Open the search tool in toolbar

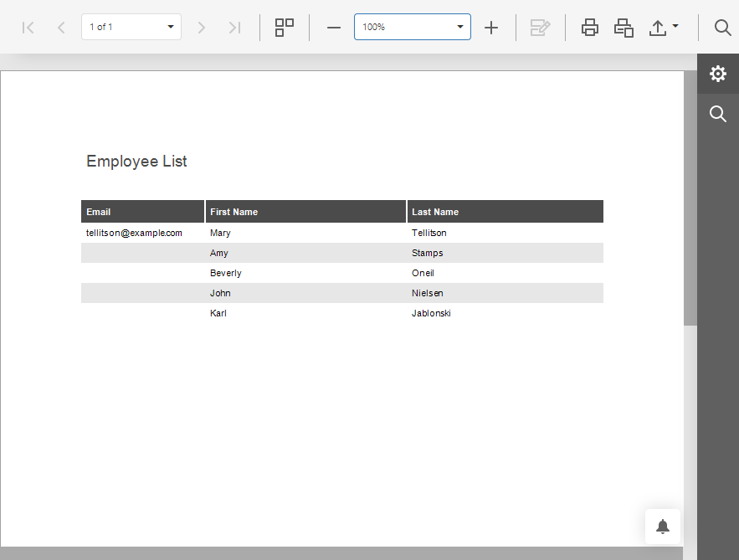click(722, 28)
